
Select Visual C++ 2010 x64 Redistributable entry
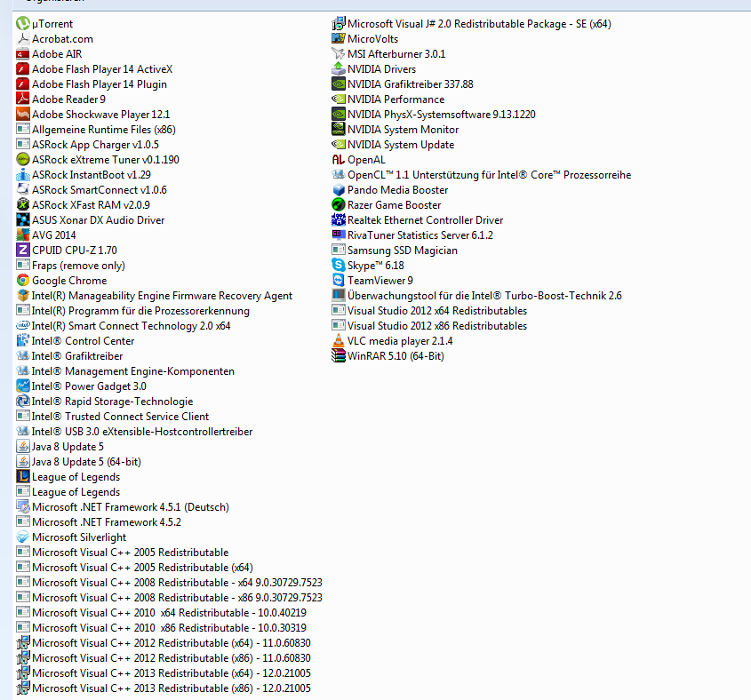pos(162,613)
